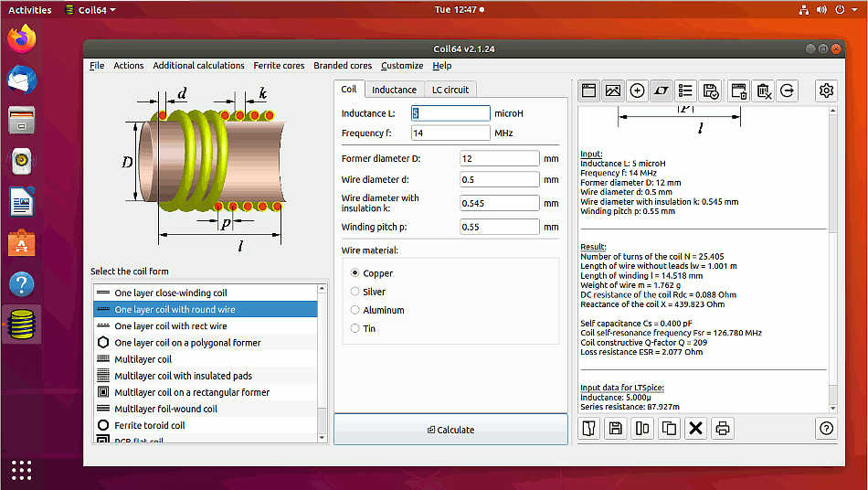Click the Winding pitch p field
This screenshot has height=490, width=868.
(499, 227)
